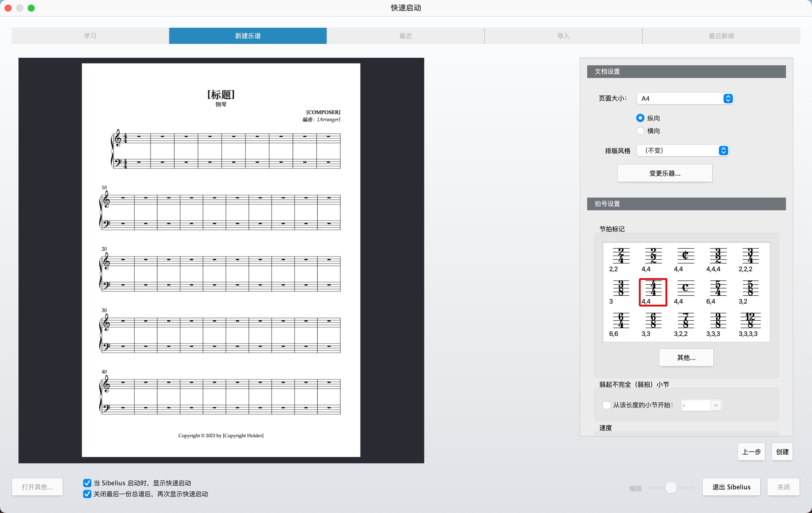Select the 9/8 time signature

click(718, 325)
